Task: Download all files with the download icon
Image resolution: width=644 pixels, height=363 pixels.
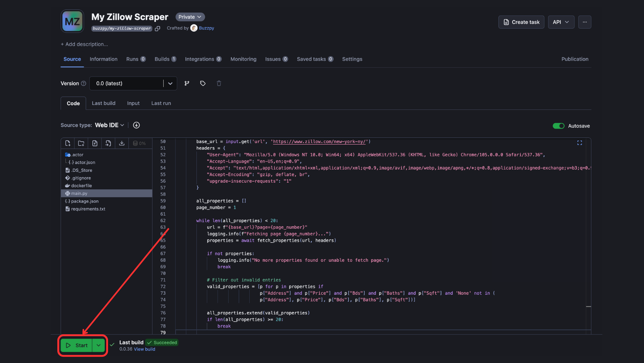Action: 121,143
